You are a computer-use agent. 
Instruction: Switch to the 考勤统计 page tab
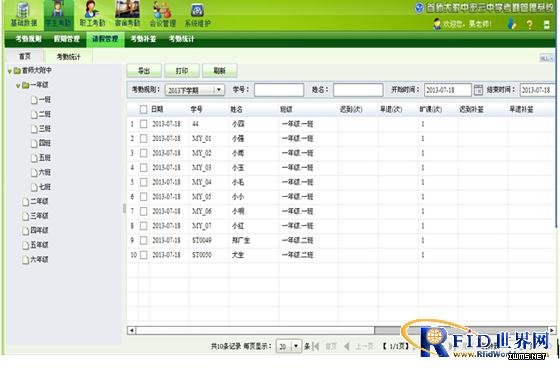click(69, 57)
